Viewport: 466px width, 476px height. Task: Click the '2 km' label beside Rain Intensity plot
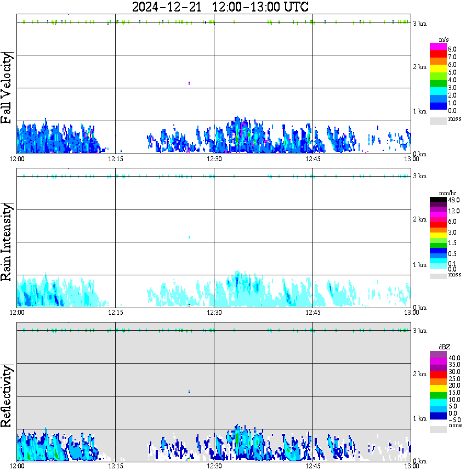tap(420, 219)
